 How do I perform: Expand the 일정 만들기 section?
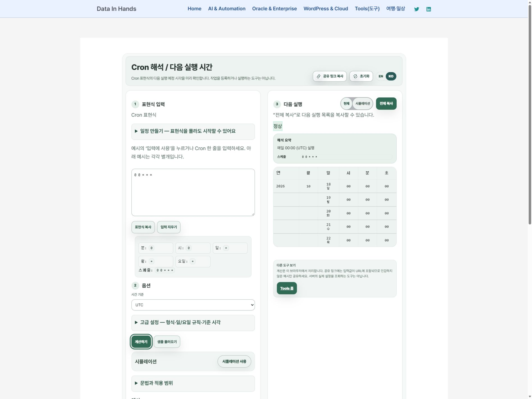[193, 131]
